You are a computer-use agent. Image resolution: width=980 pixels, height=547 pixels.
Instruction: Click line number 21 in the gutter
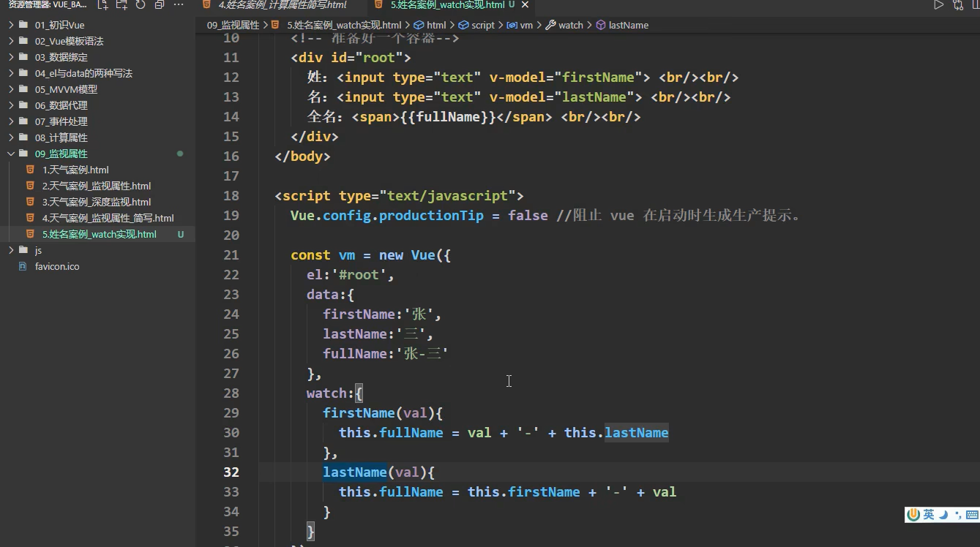(231, 254)
